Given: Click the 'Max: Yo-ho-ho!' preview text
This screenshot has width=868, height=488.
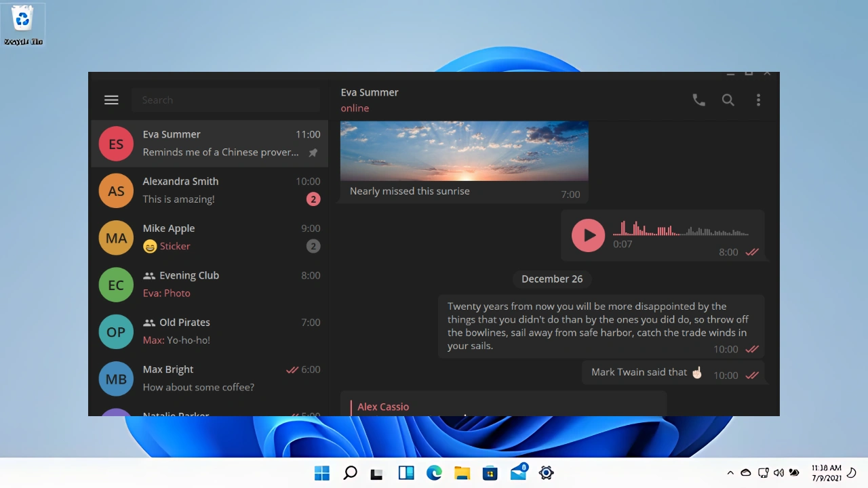Looking at the screenshot, I should point(176,340).
